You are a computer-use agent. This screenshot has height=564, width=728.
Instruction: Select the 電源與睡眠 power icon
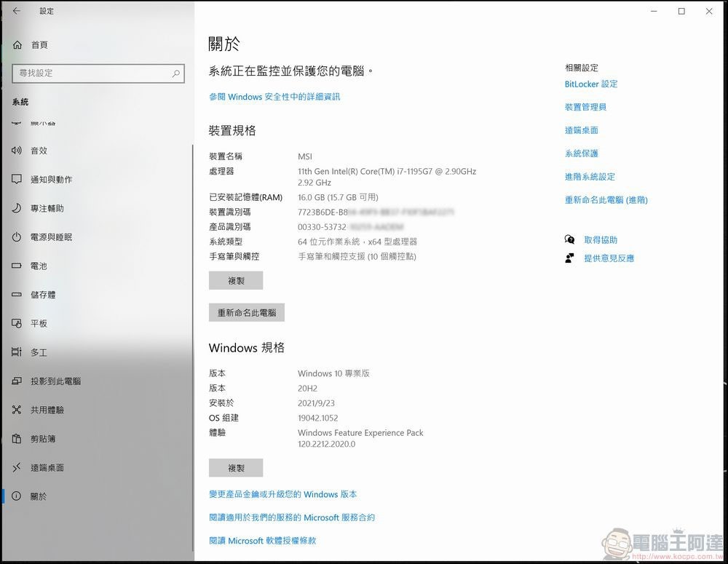[17, 237]
